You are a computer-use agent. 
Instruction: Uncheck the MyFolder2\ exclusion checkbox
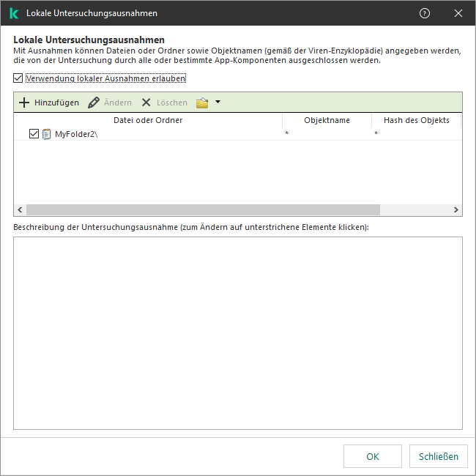click(34, 134)
